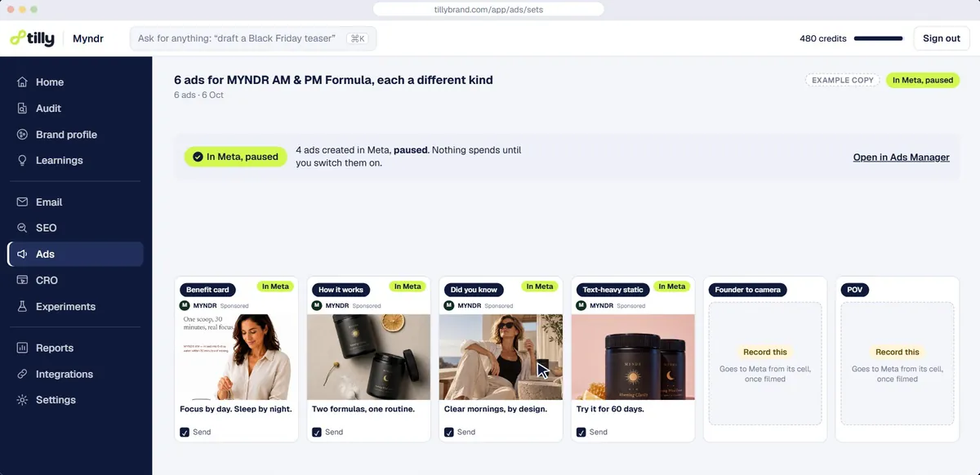Uncheck Send on Try it for 60 days ad

[581, 432]
